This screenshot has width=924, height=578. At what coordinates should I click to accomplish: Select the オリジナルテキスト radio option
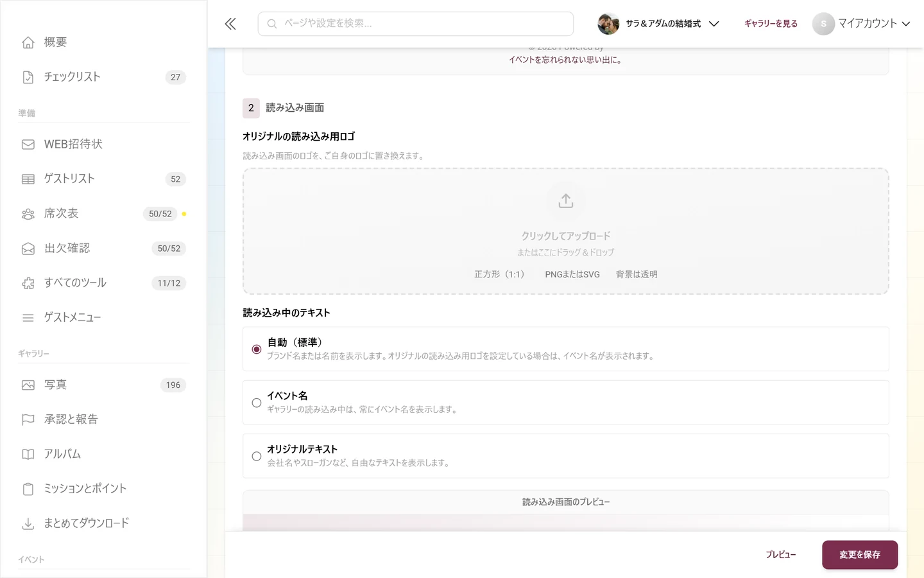pos(257,456)
